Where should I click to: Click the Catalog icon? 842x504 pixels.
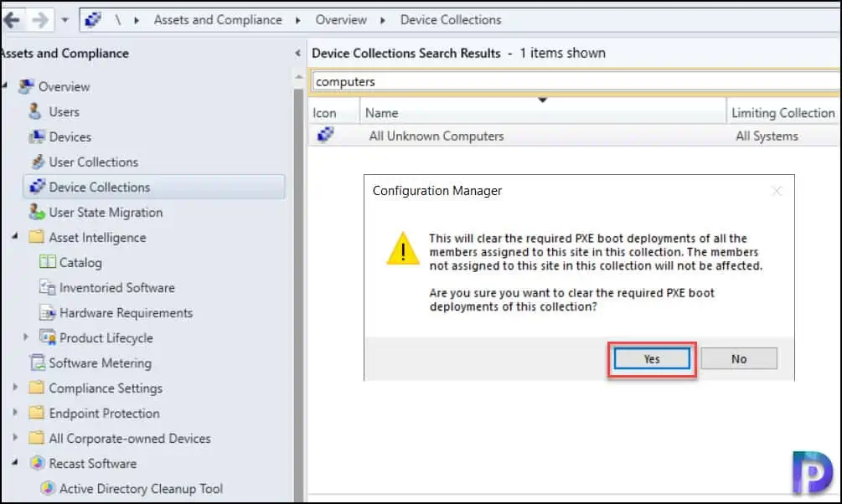click(47, 262)
